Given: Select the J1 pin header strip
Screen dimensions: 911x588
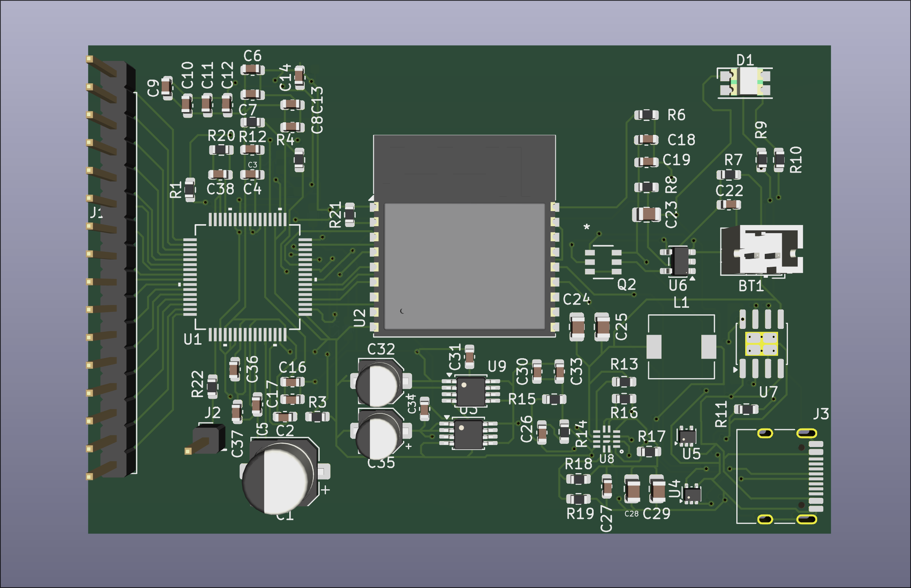Looking at the screenshot, I should (x=111, y=268).
